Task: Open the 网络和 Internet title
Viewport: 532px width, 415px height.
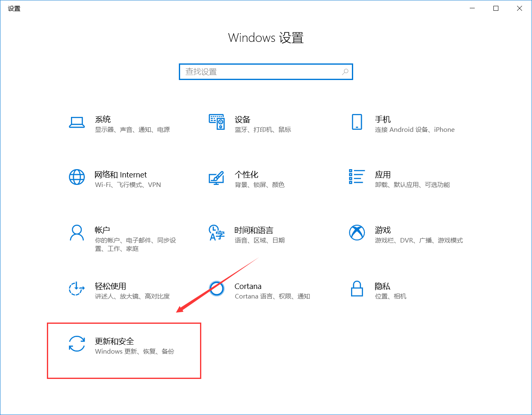Action: point(121,175)
